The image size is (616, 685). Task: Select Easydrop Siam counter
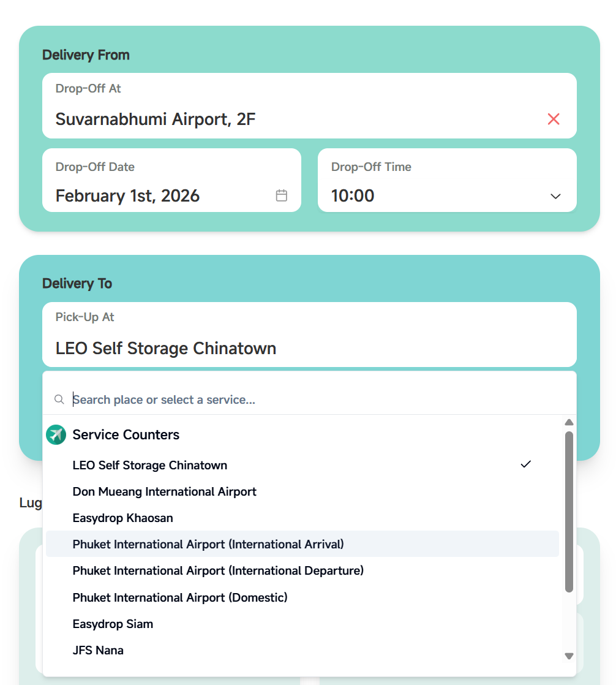113,624
